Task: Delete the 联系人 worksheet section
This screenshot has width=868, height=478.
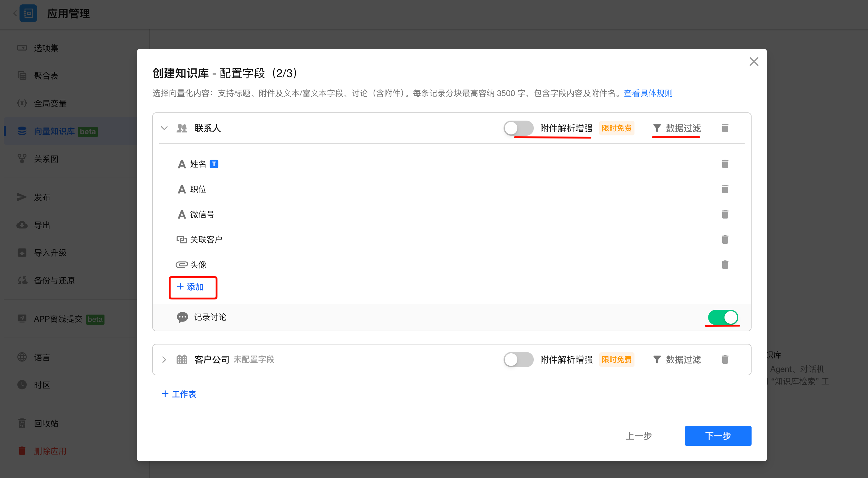Action: click(x=725, y=128)
